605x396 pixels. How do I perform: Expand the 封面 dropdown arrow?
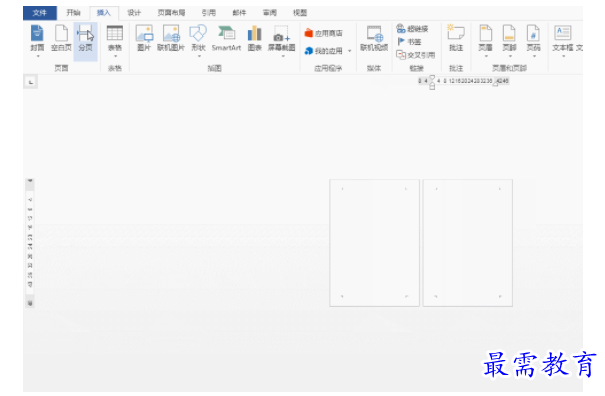pyautogui.click(x=38, y=56)
